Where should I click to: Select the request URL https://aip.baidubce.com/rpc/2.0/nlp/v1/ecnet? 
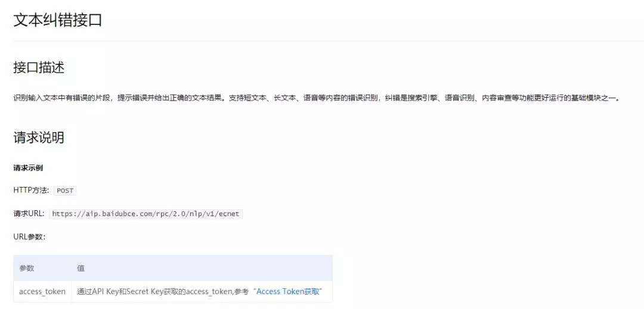[x=146, y=214]
